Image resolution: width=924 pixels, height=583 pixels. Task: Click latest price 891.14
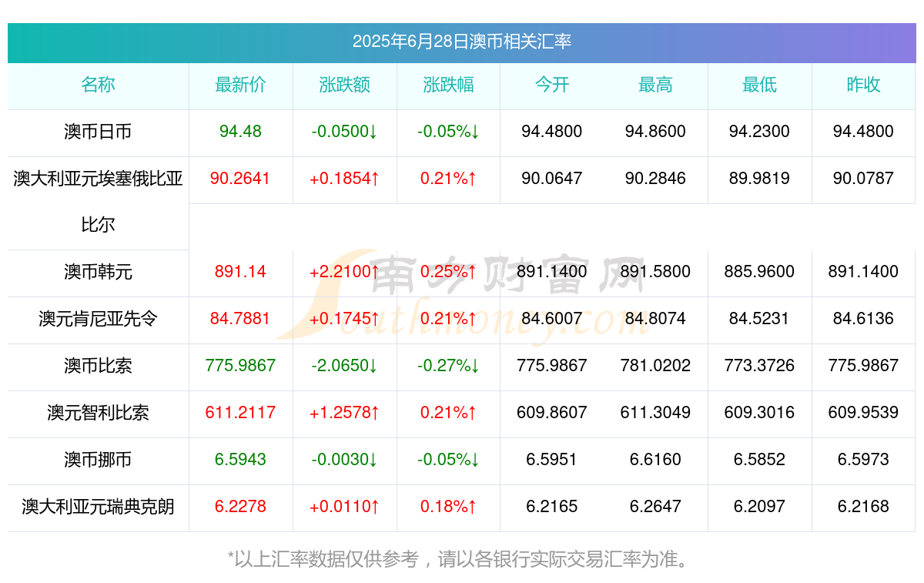240,272
